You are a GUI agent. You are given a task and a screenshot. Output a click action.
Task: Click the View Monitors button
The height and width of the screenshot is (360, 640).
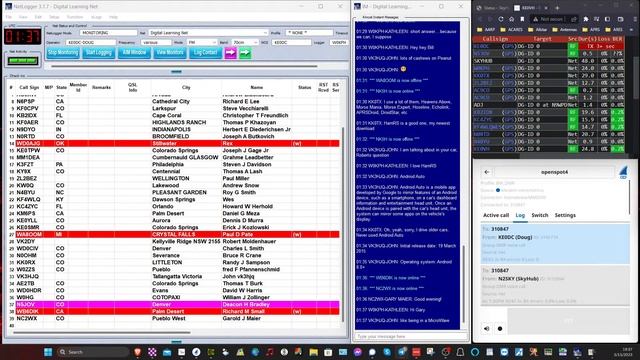click(x=170, y=53)
